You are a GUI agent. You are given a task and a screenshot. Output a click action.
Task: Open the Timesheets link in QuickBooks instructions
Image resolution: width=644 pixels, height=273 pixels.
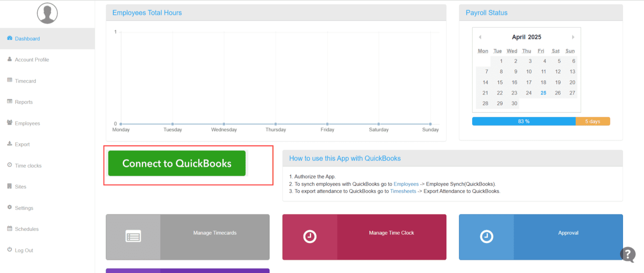coord(403,191)
